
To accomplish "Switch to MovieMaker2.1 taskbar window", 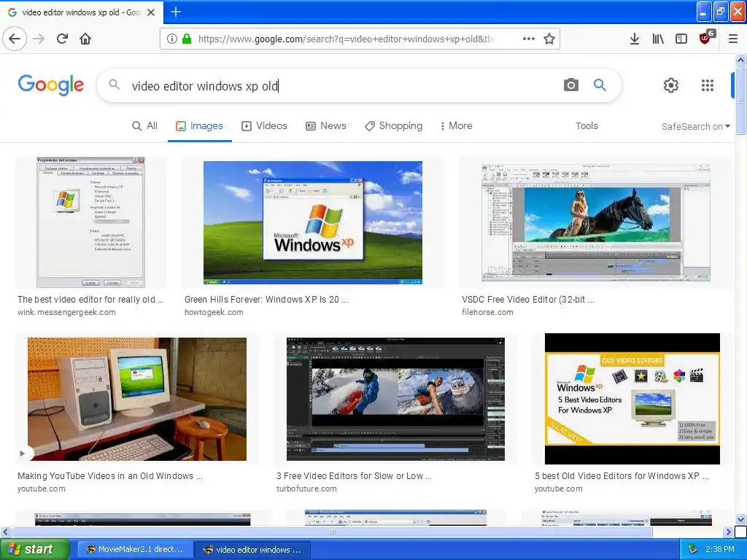I will (135, 550).
